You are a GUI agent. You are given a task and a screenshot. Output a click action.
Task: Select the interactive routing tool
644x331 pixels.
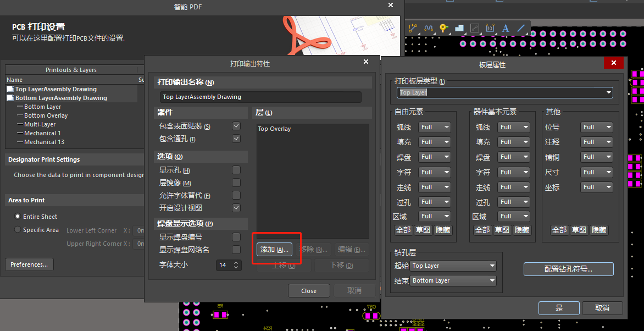413,29
